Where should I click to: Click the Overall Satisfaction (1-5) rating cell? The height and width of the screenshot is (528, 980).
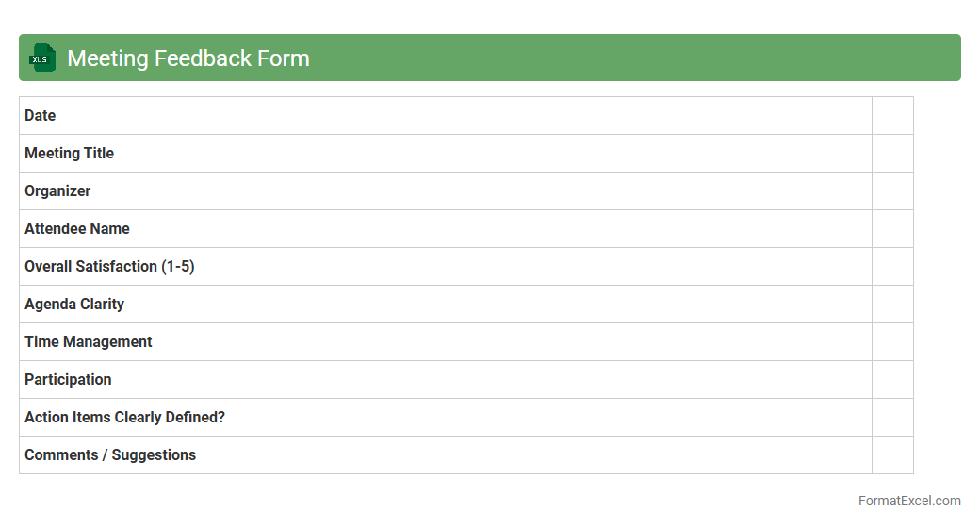(892, 267)
